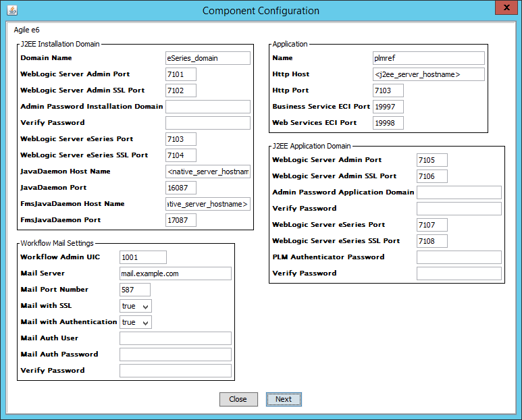The height and width of the screenshot is (420, 522).
Task: Click Application Domain WebLogic Server eSeries SSL Port showing 7108
Action: [x=432, y=241]
